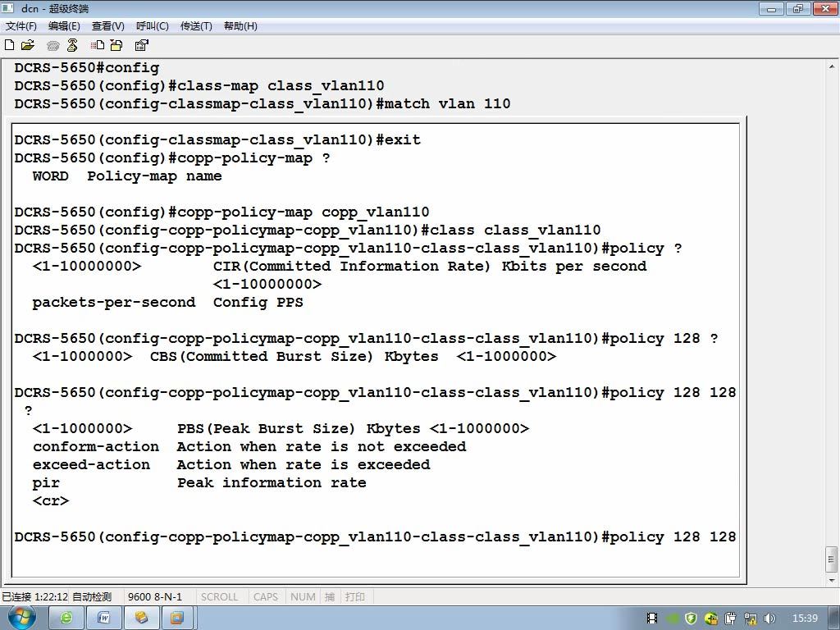Click the DCRS-5650#config line
The width and height of the screenshot is (840, 630).
click(x=87, y=67)
